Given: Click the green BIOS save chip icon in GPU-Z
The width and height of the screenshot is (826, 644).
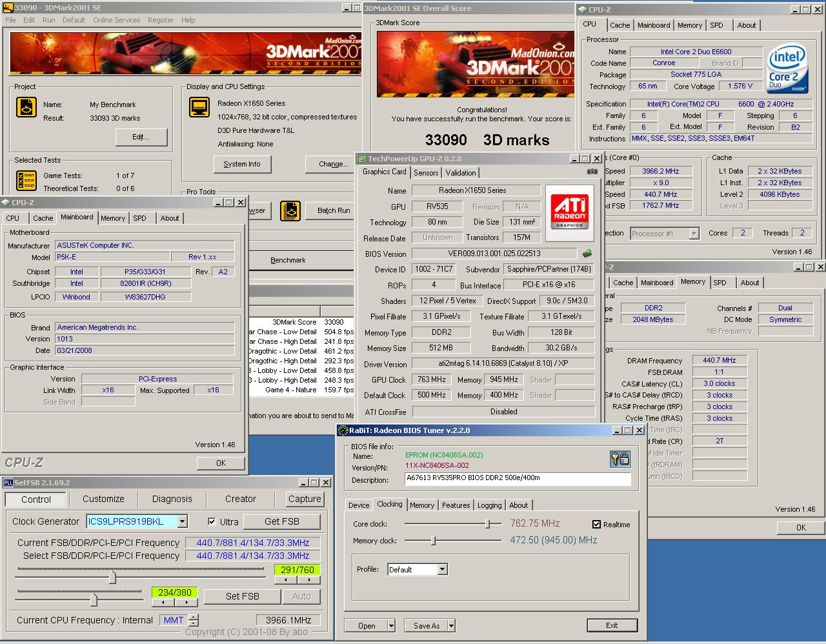Looking at the screenshot, I should tap(587, 253).
